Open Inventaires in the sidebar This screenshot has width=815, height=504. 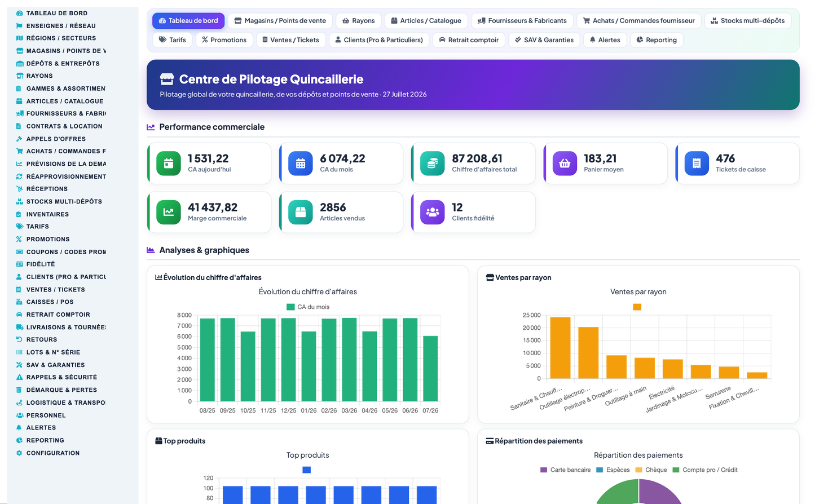(x=47, y=214)
